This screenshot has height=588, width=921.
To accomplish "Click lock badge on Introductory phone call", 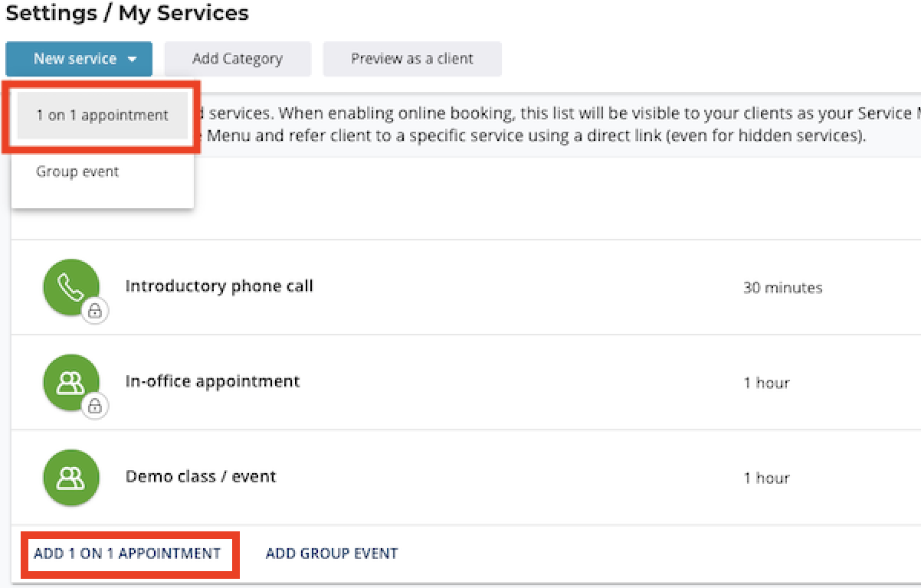I will [x=95, y=311].
